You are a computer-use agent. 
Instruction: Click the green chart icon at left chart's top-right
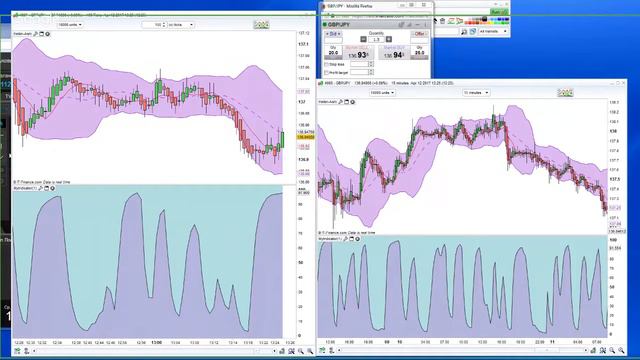click(x=261, y=25)
